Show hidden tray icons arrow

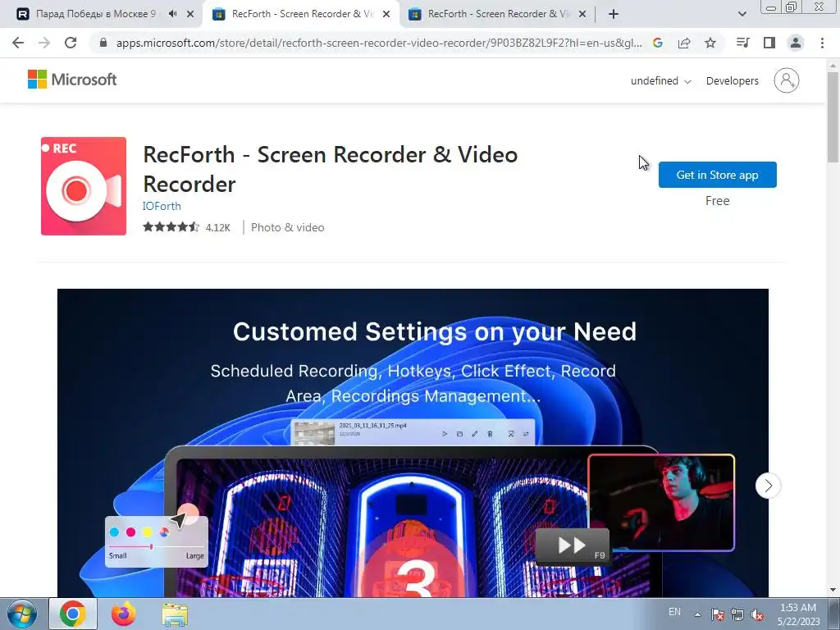(x=697, y=614)
